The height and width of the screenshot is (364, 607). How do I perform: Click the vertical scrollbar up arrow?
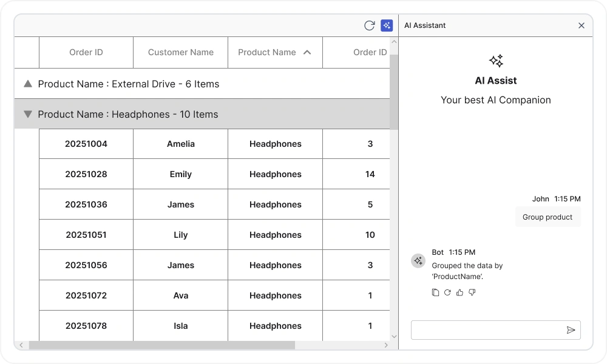click(x=394, y=42)
